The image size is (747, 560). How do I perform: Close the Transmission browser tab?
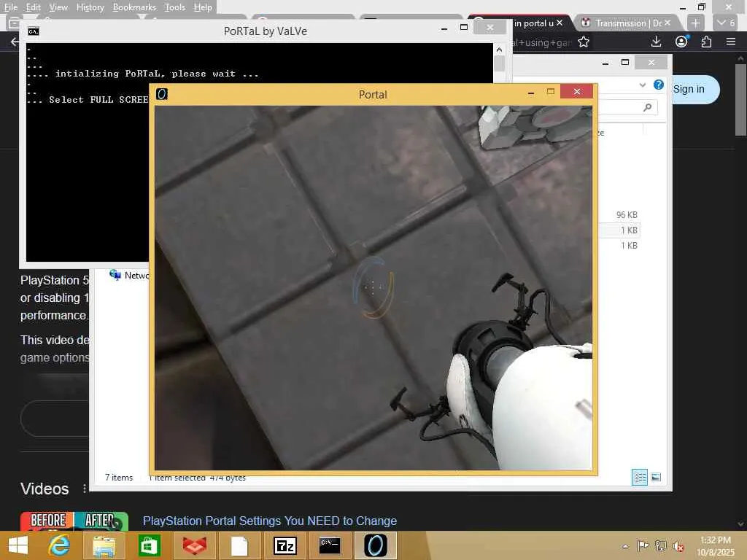(667, 23)
